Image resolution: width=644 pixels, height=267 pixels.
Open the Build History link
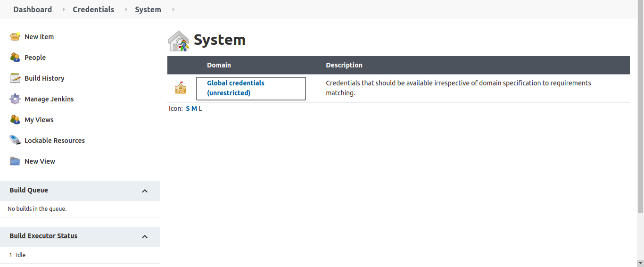pyautogui.click(x=44, y=78)
